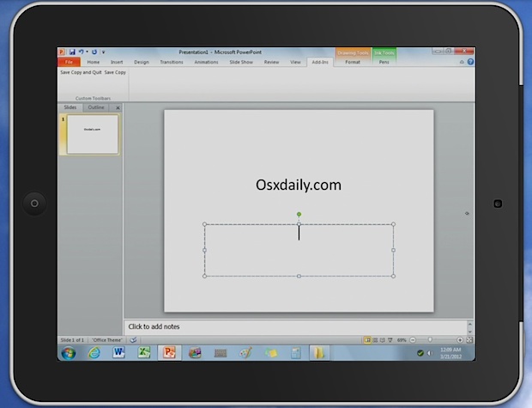Click the volume speaker tray icon
This screenshot has width=532, height=408.
(x=430, y=353)
